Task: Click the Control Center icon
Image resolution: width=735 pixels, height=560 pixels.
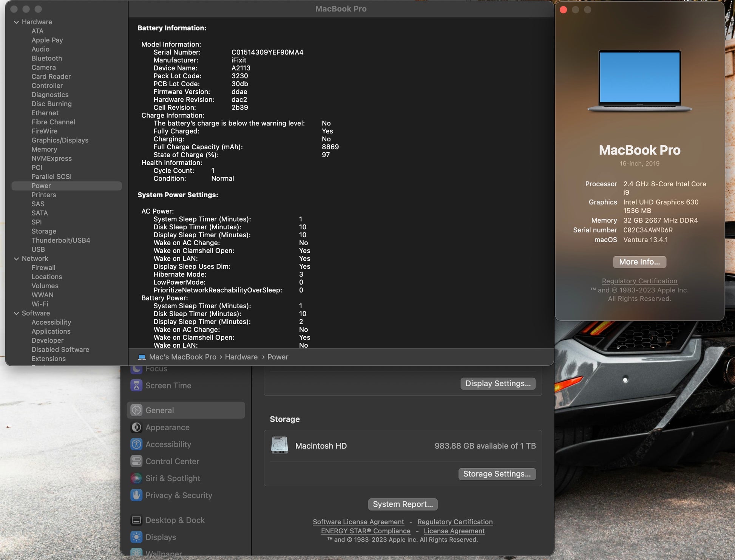Action: [x=136, y=461]
